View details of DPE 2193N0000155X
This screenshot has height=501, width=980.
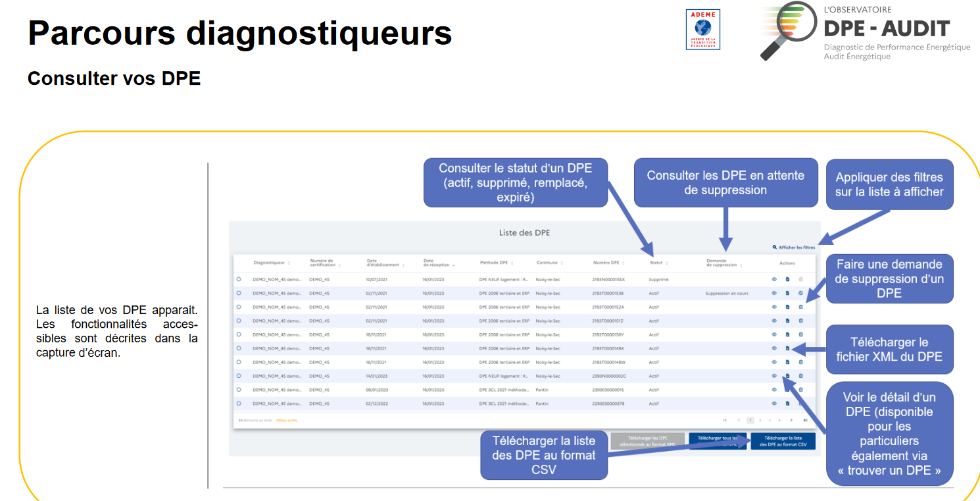click(x=774, y=279)
